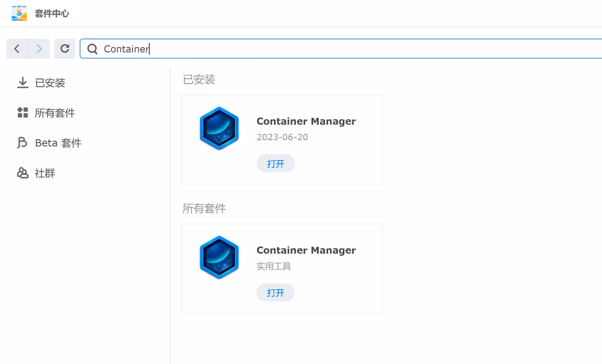Click the 套件中心 window title
The image size is (602, 364).
pyautogui.click(x=52, y=13)
